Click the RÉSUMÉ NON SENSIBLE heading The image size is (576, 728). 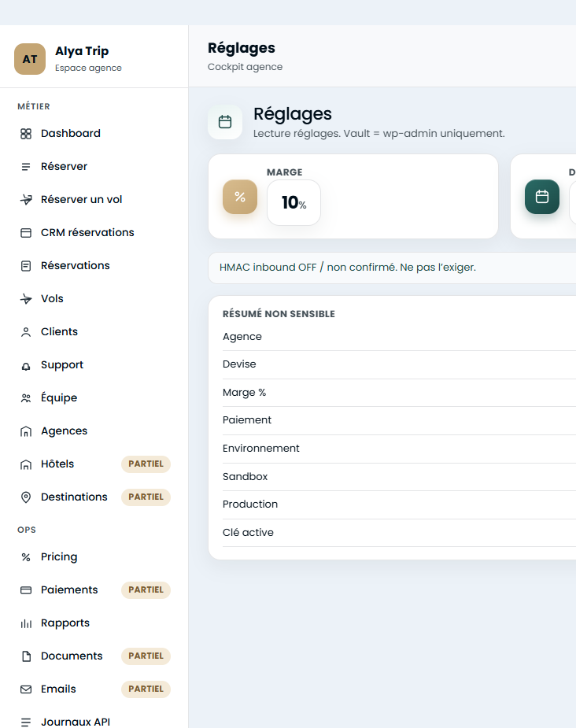[279, 314]
